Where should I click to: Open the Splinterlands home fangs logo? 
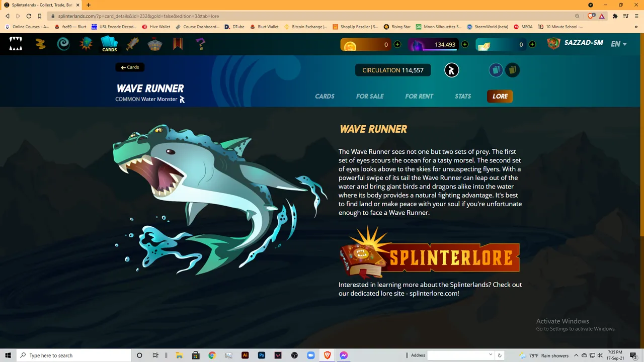tap(16, 44)
